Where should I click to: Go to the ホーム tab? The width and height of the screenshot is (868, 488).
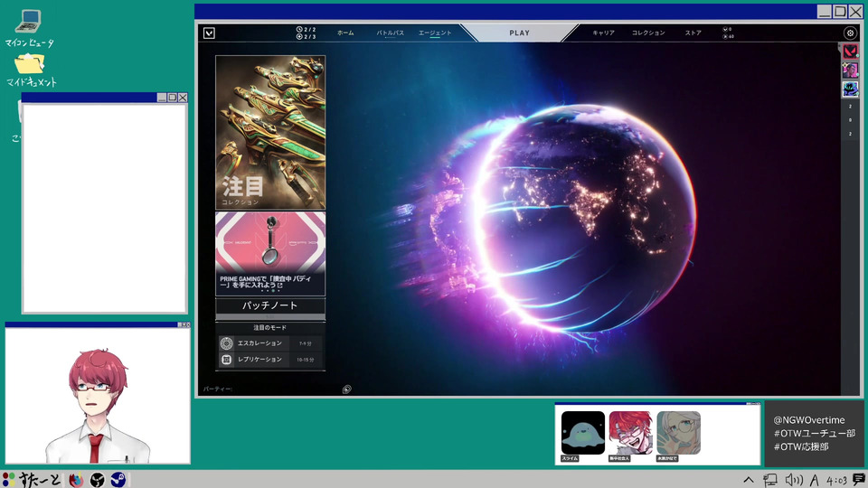pyautogui.click(x=345, y=33)
